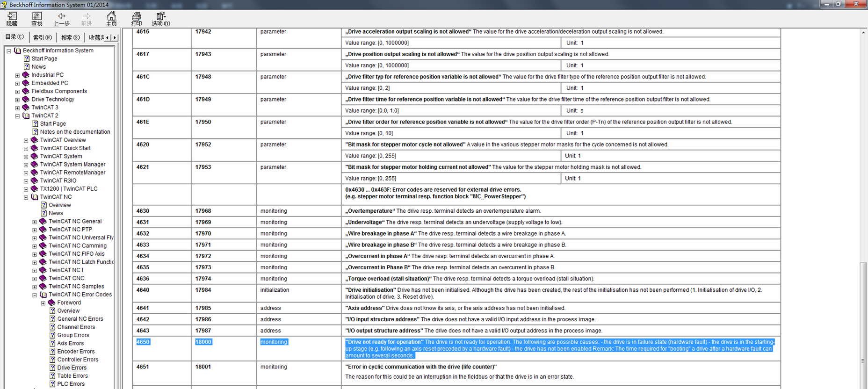Click the TwinCAT Overview book icon
Viewport: 868px width, 389px height.
point(34,140)
